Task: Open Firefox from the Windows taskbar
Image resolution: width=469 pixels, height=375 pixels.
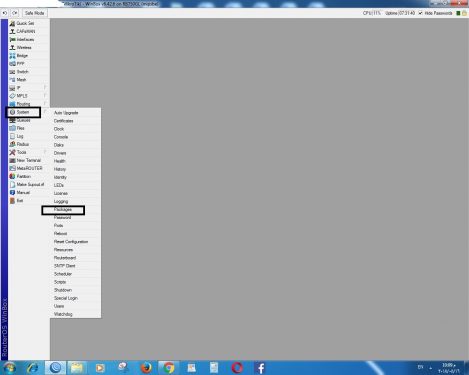Action: coord(146,368)
